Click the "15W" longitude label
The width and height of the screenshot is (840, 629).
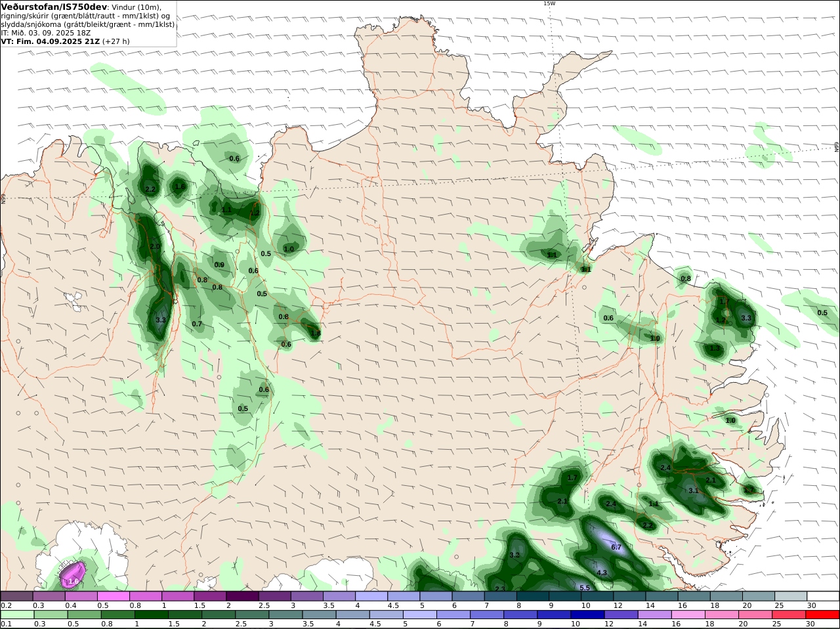(x=549, y=3)
